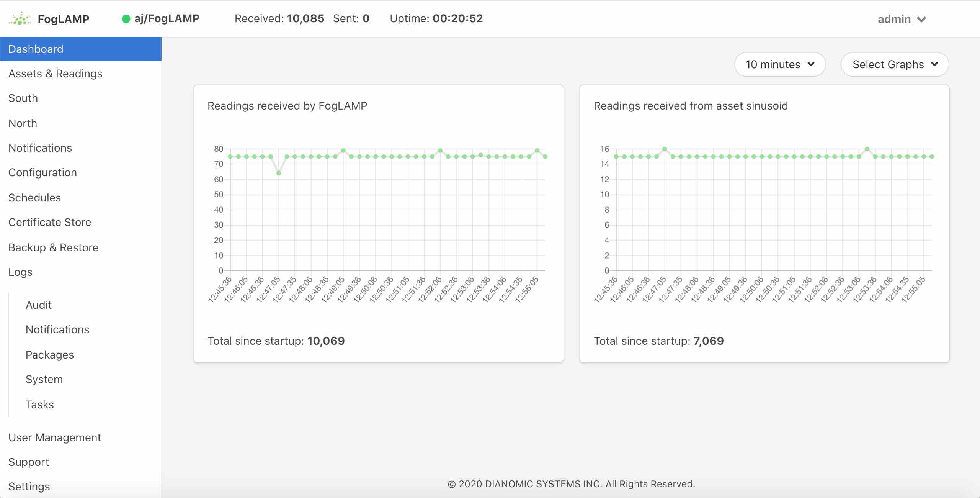Image resolution: width=980 pixels, height=498 pixels.
Task: Open Packages logs
Action: [50, 355]
